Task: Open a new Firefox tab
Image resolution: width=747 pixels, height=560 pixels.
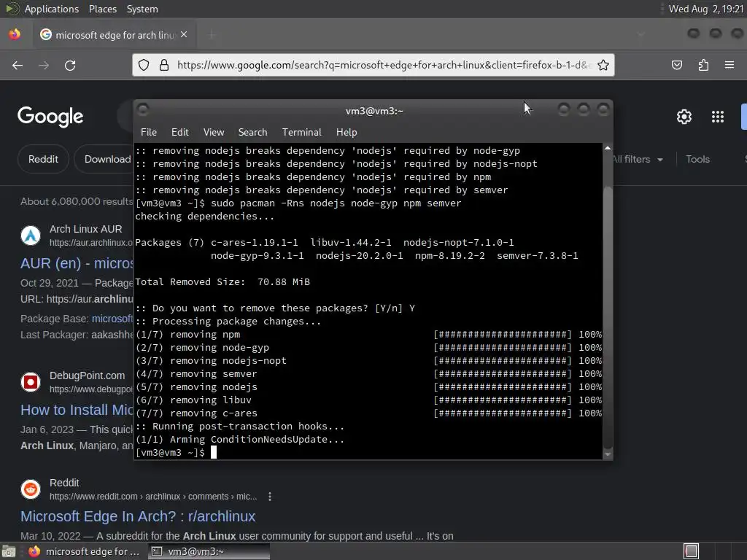Action: click(212, 35)
